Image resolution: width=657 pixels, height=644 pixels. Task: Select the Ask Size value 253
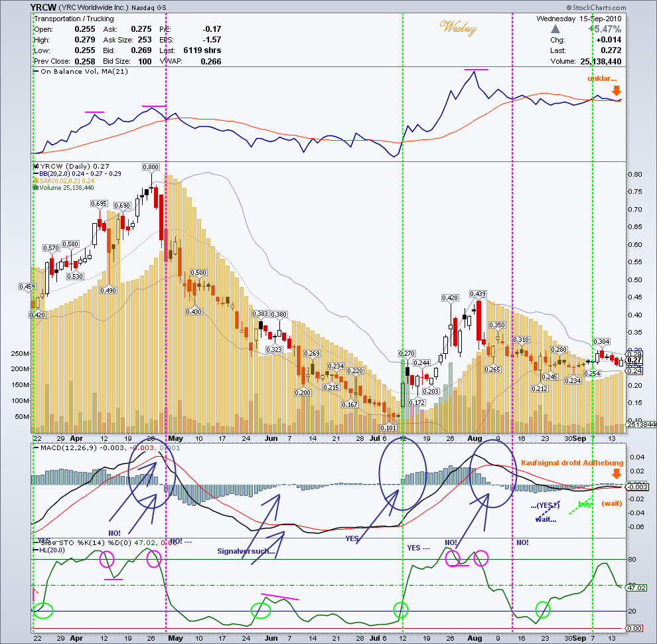click(145, 40)
